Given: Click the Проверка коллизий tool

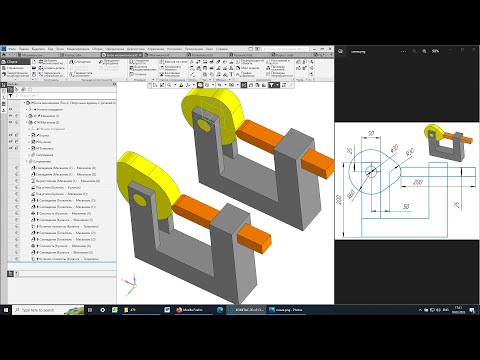Looking at the screenshot, I should 276,68.
